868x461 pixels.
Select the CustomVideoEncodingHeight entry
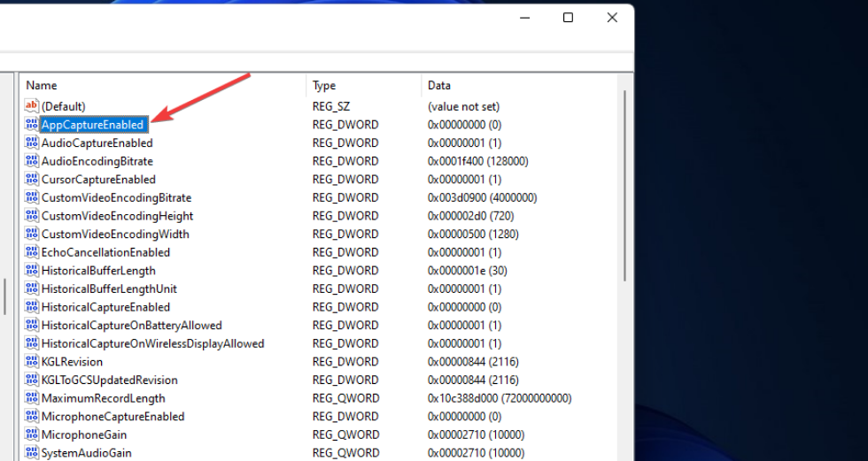pyautogui.click(x=117, y=216)
